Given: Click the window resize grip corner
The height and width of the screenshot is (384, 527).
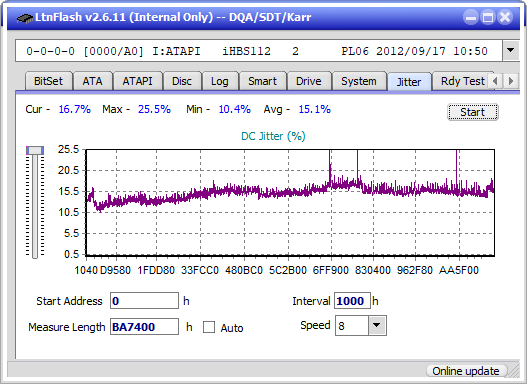Looking at the screenshot, I should pyautogui.click(x=513, y=371).
